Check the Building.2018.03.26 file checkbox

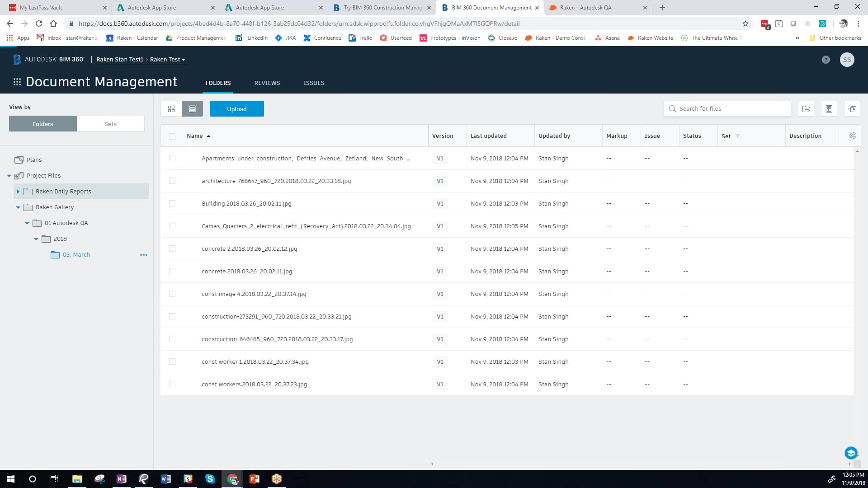172,203
